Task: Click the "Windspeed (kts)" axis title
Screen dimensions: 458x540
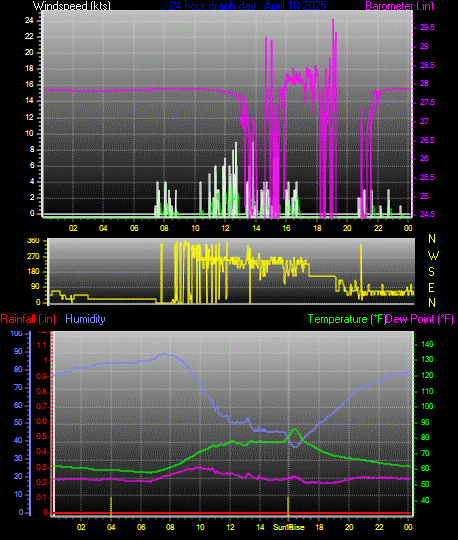Action: (72, 6)
